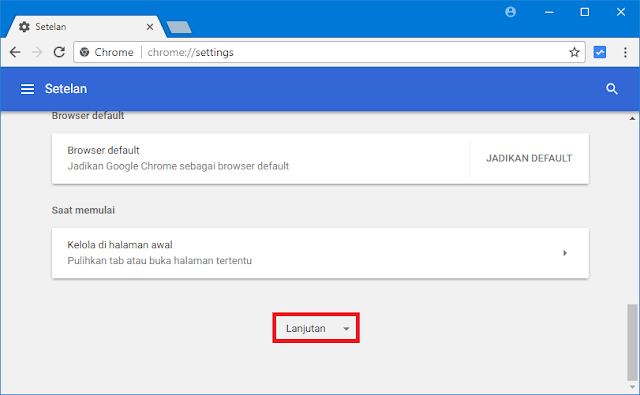640x395 pixels.
Task: Click the scrollbar down arrow
Action: (632, 387)
